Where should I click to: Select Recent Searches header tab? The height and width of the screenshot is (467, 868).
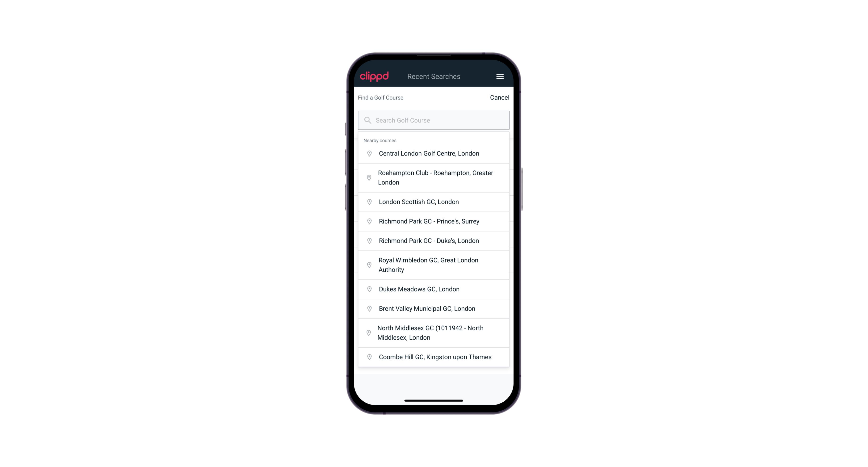click(434, 76)
